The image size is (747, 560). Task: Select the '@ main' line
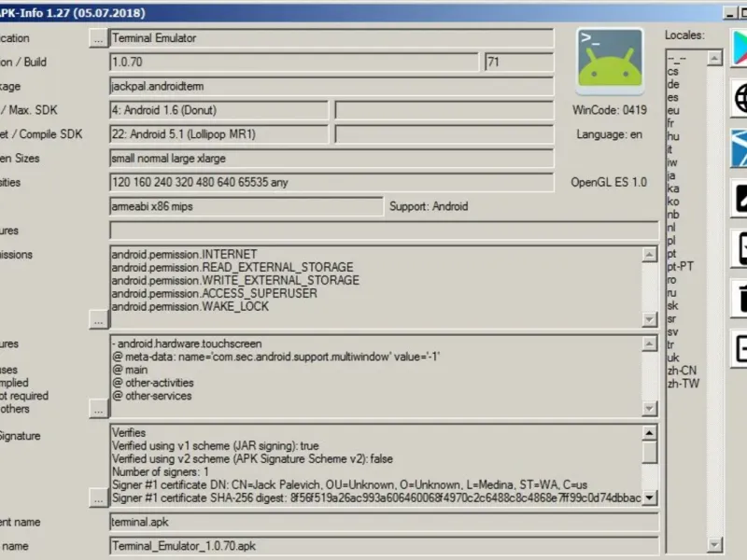pos(130,370)
